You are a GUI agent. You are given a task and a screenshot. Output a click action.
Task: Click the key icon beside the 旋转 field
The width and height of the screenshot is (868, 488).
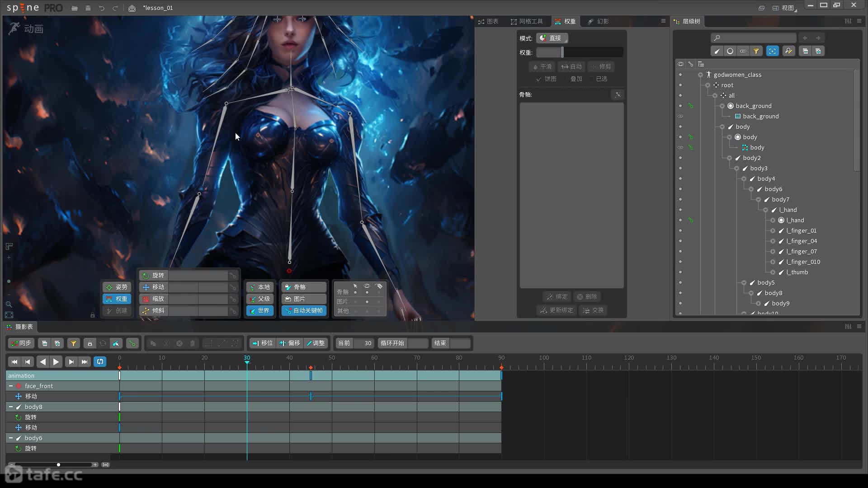[x=233, y=275]
